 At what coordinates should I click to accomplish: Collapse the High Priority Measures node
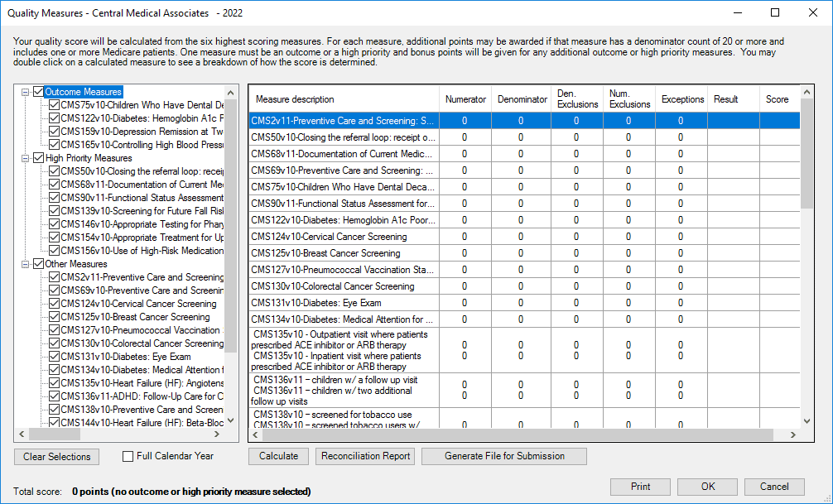coord(26,158)
